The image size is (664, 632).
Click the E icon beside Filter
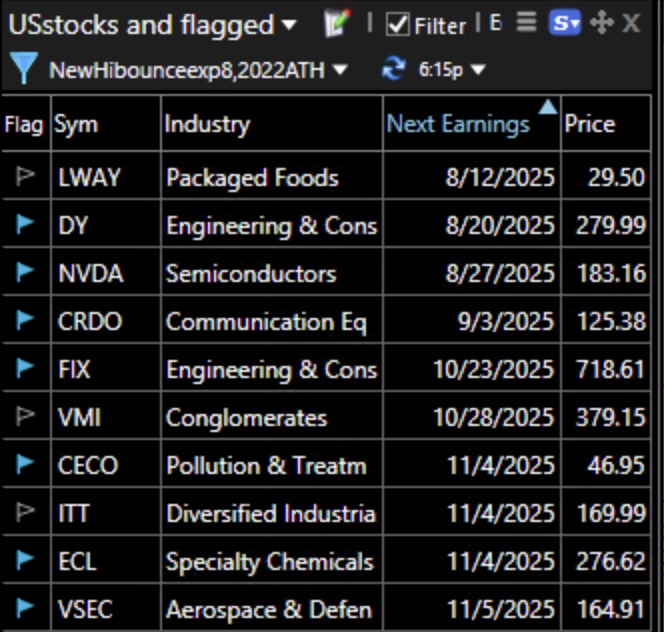[496, 23]
